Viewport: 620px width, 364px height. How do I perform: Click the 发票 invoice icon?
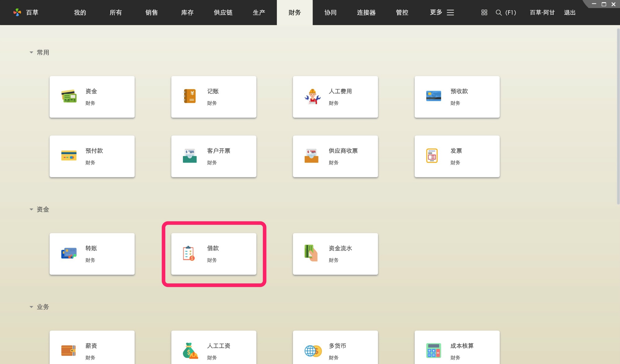pyautogui.click(x=432, y=156)
